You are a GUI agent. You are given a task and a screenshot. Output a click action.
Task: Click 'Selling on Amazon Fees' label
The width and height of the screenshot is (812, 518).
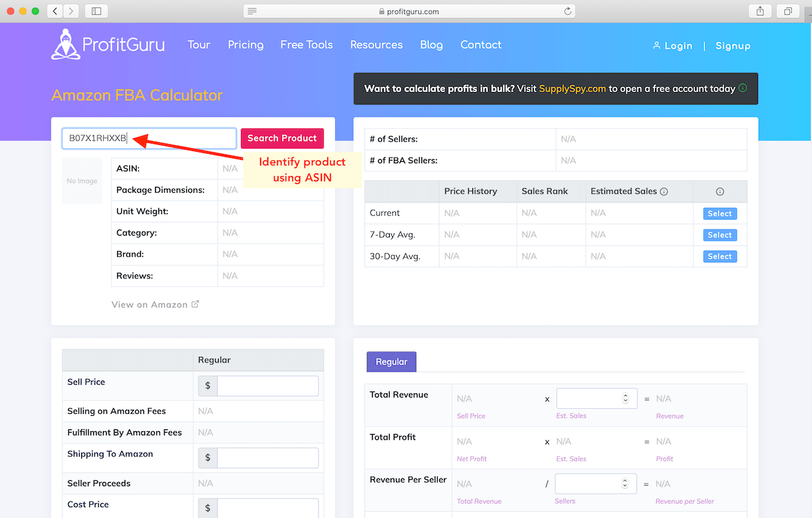[x=116, y=411]
